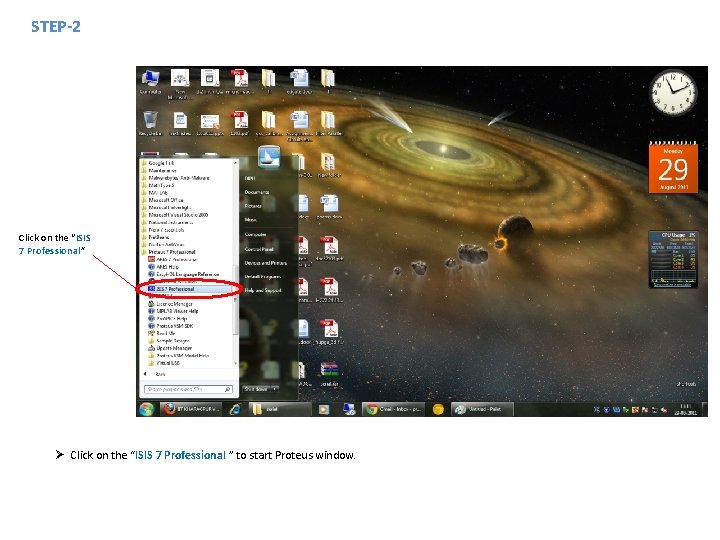Click the orange calendar gadget showing 29
The width and height of the screenshot is (720, 540).
[x=673, y=168]
